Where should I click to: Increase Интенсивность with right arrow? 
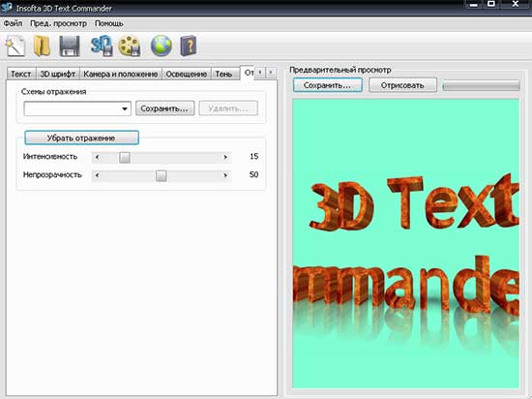click(x=225, y=157)
